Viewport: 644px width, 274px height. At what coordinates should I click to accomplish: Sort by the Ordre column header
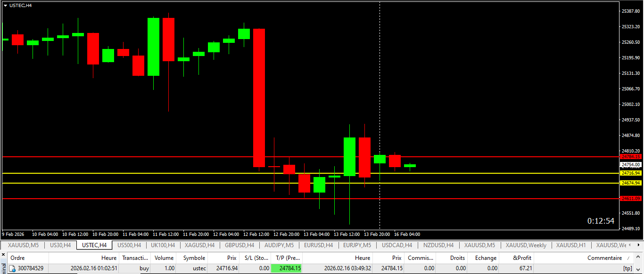pyautogui.click(x=28, y=258)
